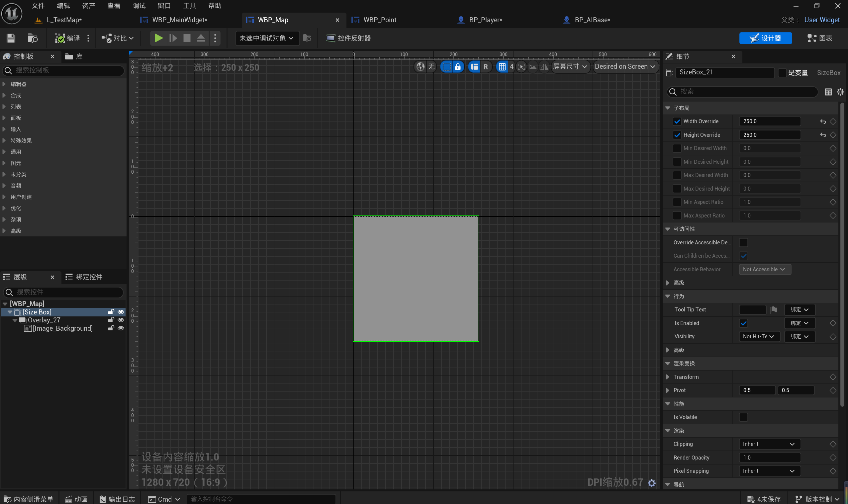Toggle the grid snapping icon in viewport

502,66
